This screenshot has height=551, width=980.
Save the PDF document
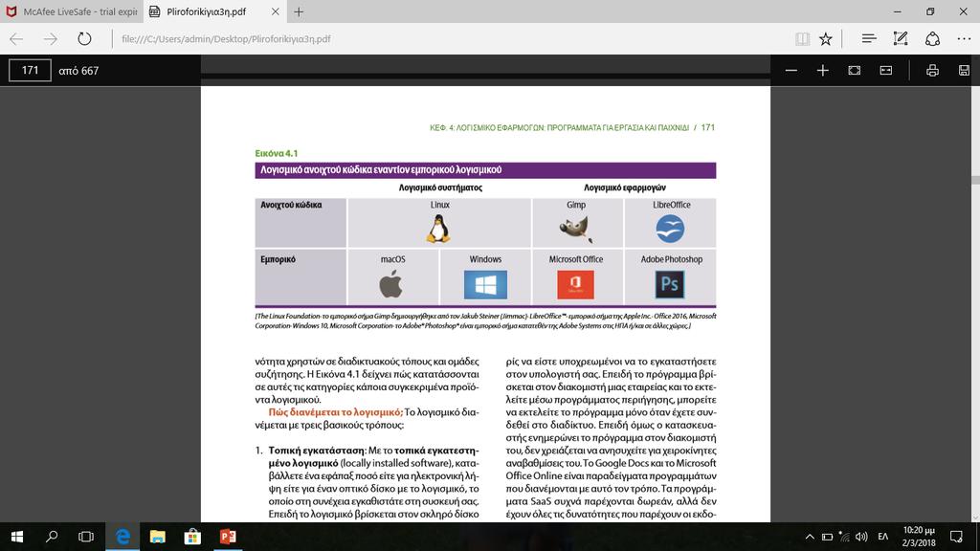point(965,71)
